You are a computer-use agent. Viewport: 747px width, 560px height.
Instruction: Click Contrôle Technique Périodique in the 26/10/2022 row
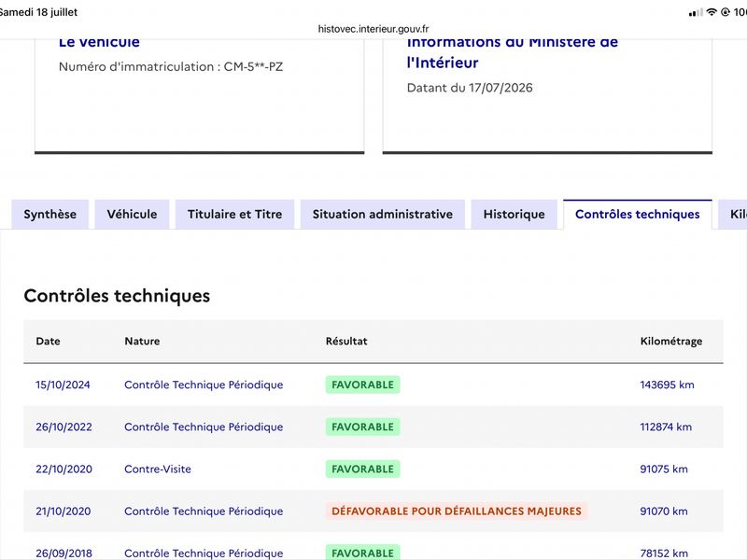tap(204, 427)
